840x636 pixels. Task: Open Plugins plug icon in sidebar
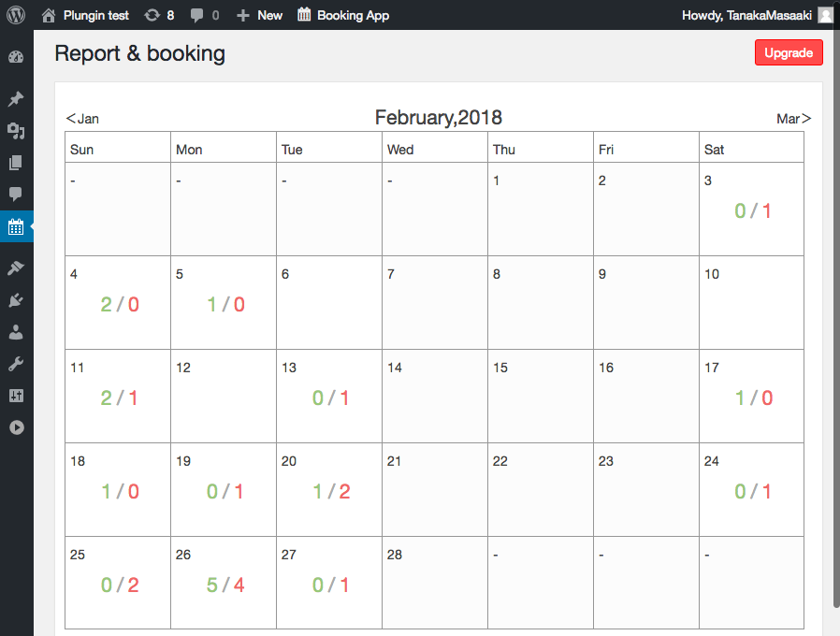16,300
